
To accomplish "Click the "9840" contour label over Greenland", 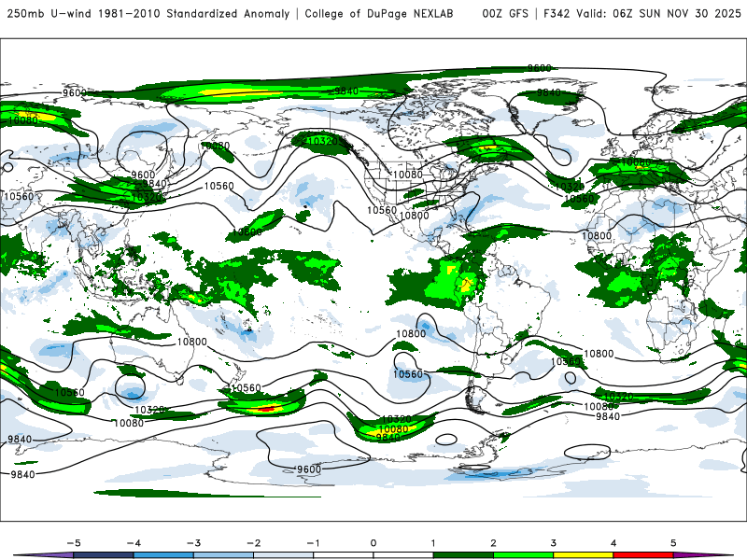I will pyautogui.click(x=549, y=92).
